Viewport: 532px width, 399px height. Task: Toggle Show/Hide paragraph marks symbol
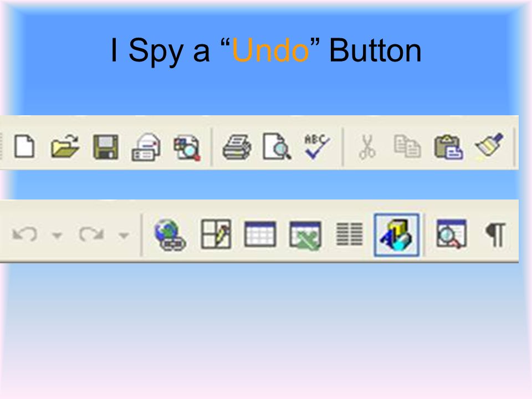[x=495, y=234]
